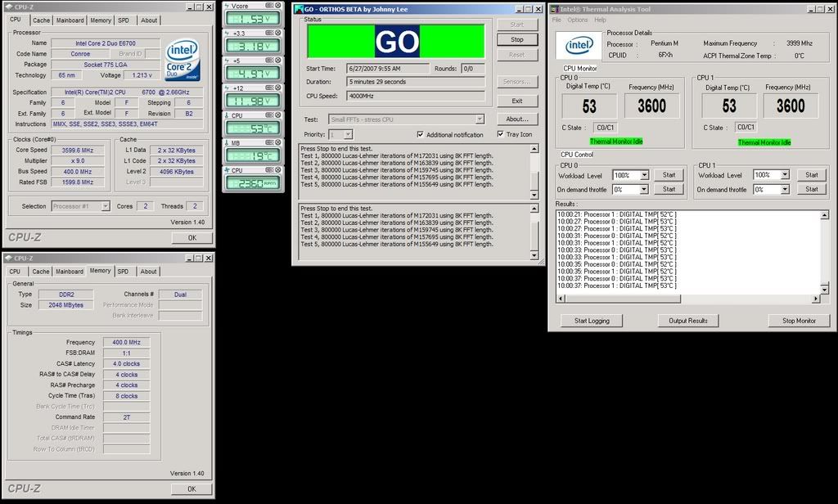Close the +5 voltage monitor widget

(x=278, y=61)
